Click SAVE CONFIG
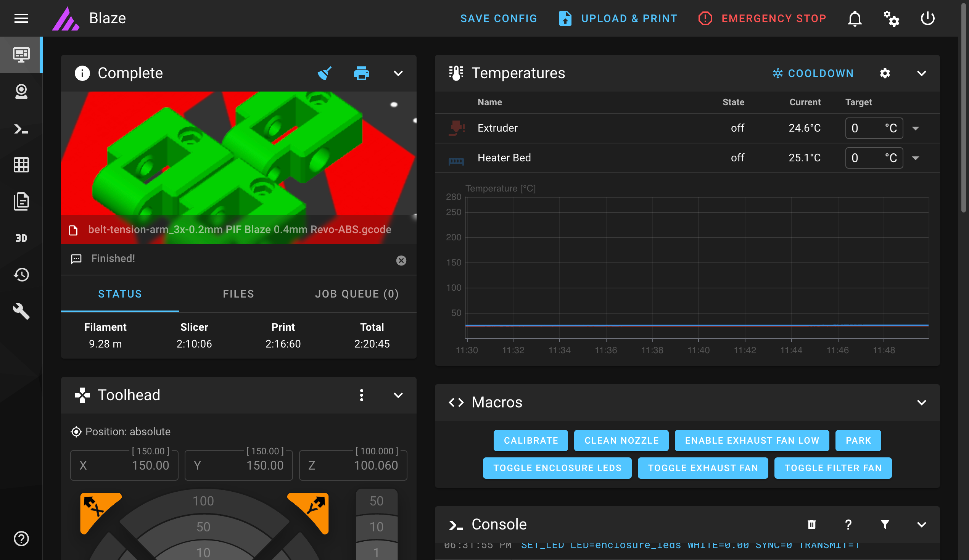Screen dimensions: 969x560 coord(498,18)
